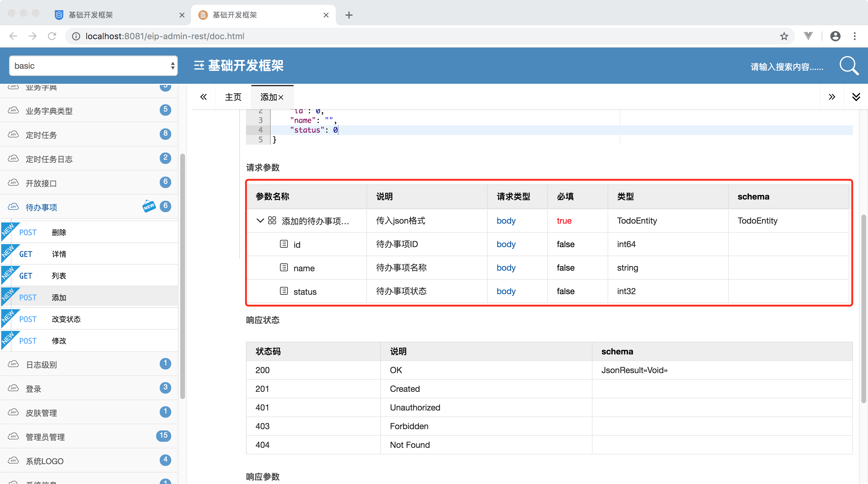
Task: Open the basic group dropdown
Action: [x=93, y=66]
